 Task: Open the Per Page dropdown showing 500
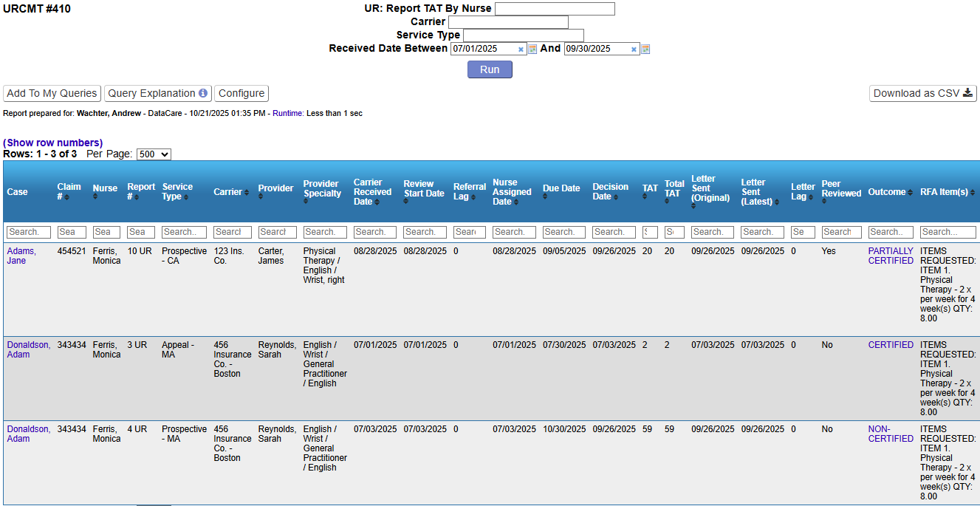[x=154, y=154]
